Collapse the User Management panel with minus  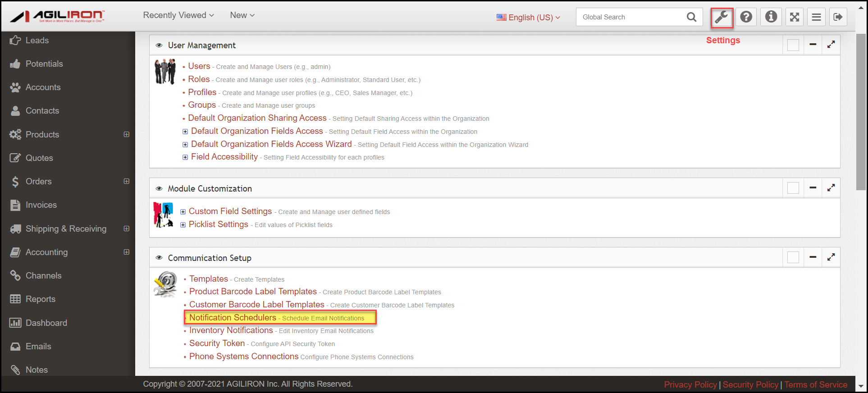point(813,45)
